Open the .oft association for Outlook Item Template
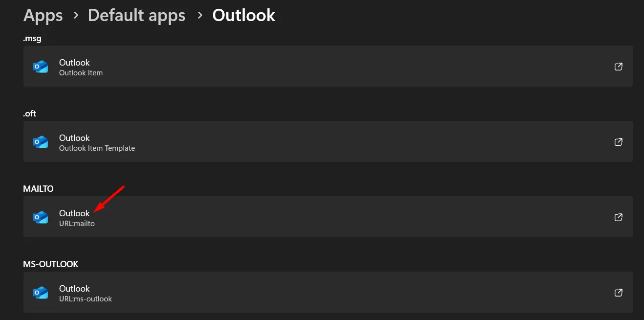This screenshot has width=644, height=320. point(322,141)
